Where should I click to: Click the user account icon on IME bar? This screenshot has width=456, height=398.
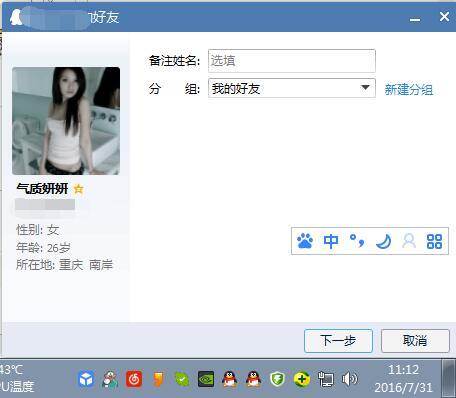coord(409,241)
